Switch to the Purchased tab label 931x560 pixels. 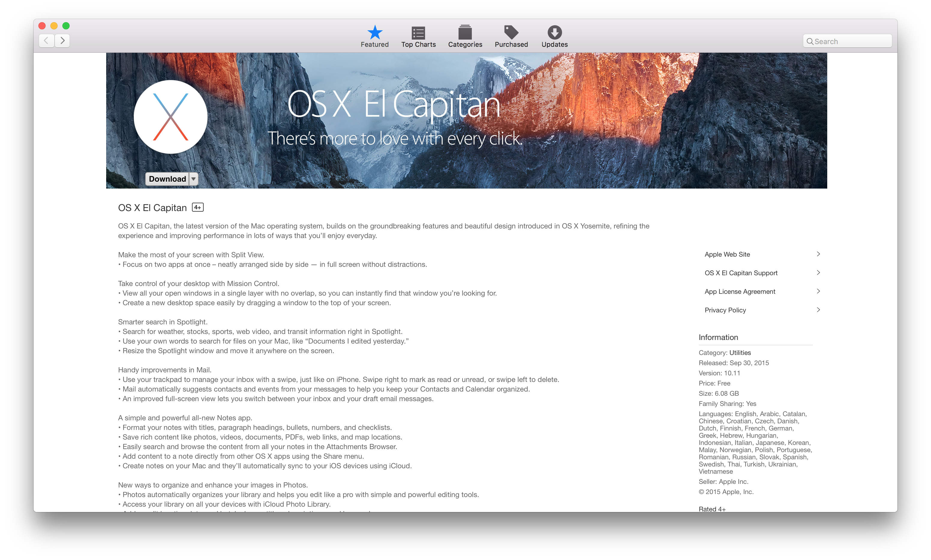(x=511, y=45)
